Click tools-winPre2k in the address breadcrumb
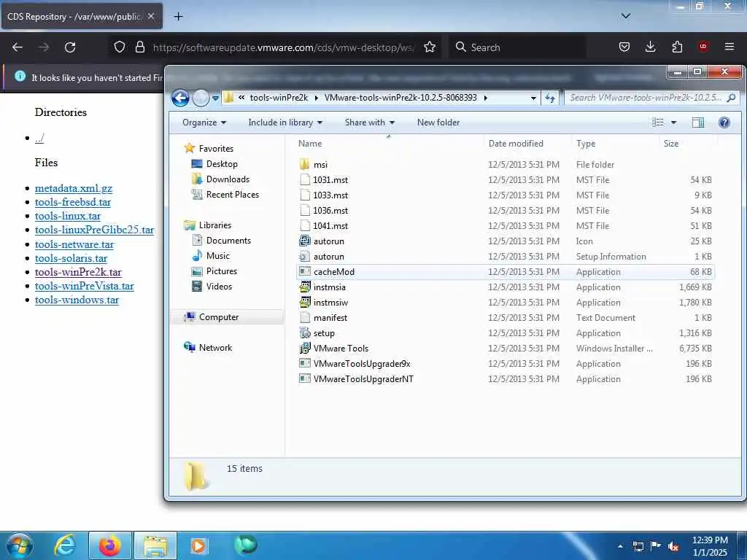This screenshot has height=560, width=747. (279, 98)
